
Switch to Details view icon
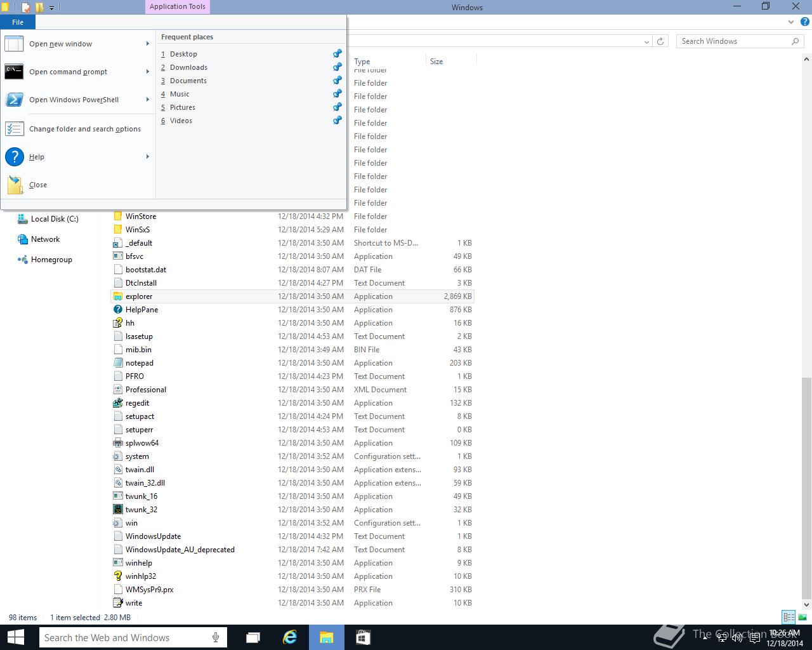(789, 617)
